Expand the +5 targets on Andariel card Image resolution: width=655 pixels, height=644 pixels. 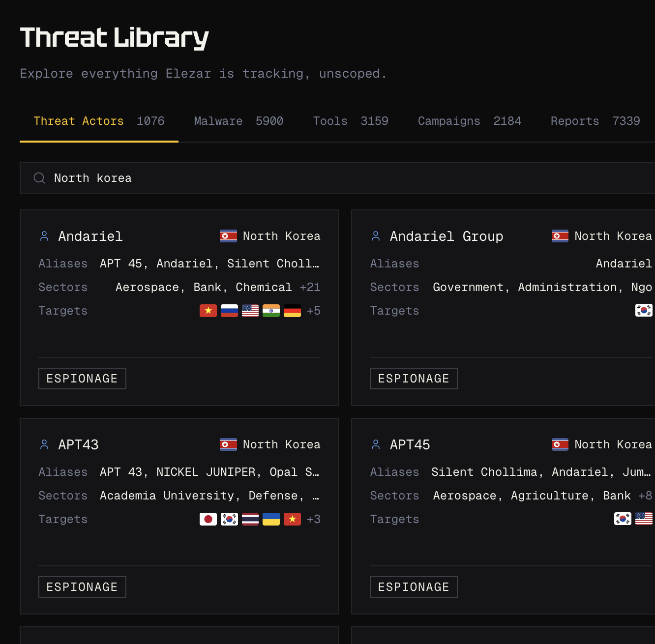(314, 311)
